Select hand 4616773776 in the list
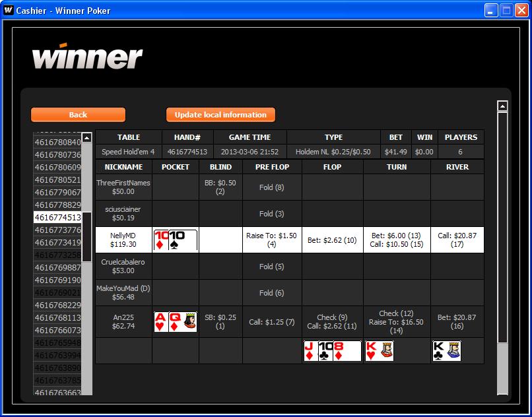The width and height of the screenshot is (532, 417). 57,230
